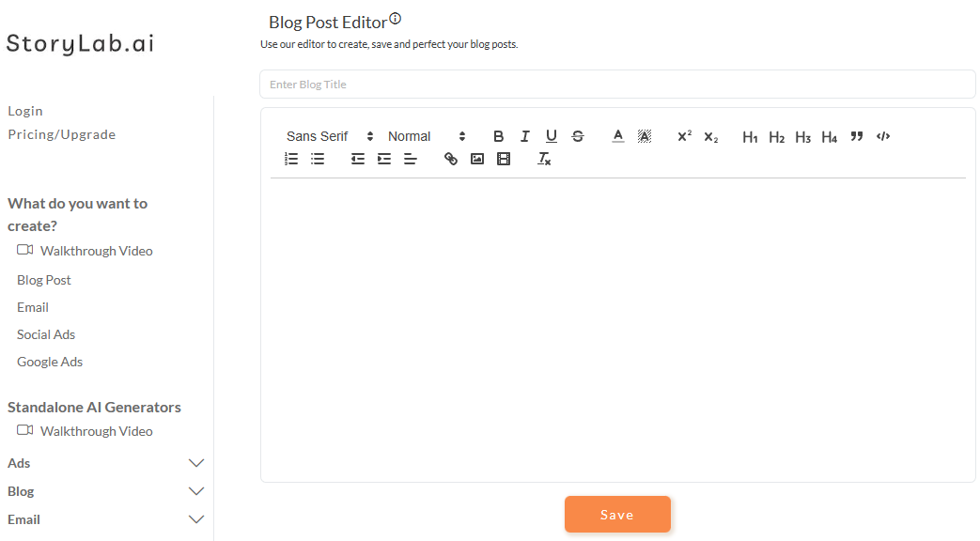Apply Heading 1 style
This screenshot has height=541, width=980.
pyautogui.click(x=750, y=137)
